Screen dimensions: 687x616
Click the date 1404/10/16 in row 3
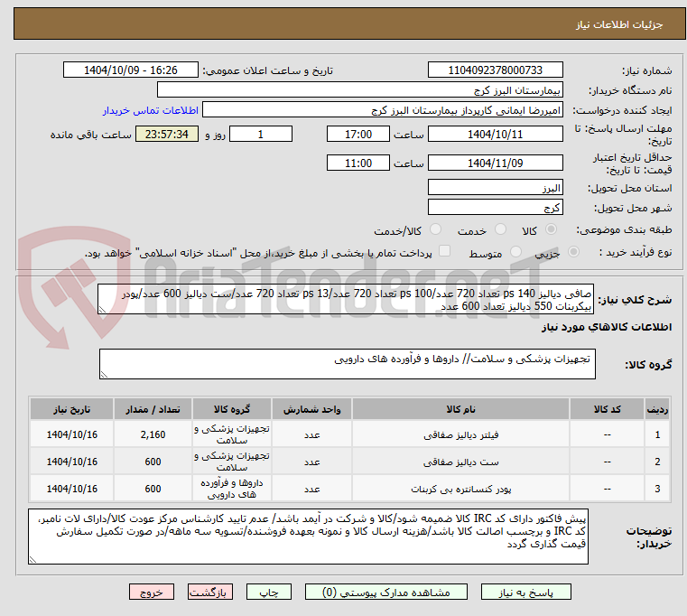[72, 489]
